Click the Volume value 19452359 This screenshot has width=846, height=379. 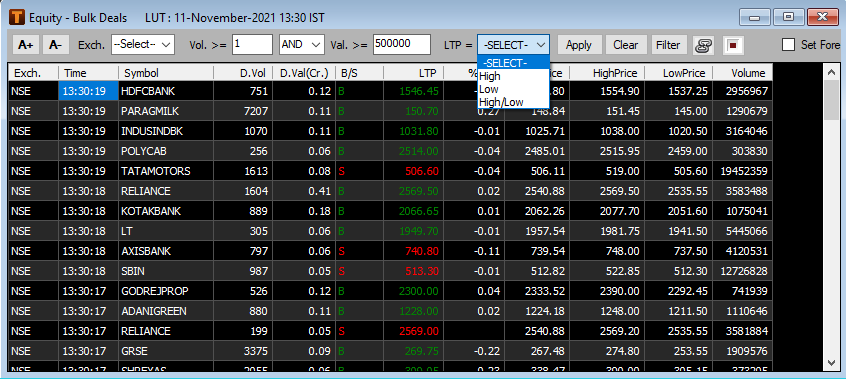[741, 171]
